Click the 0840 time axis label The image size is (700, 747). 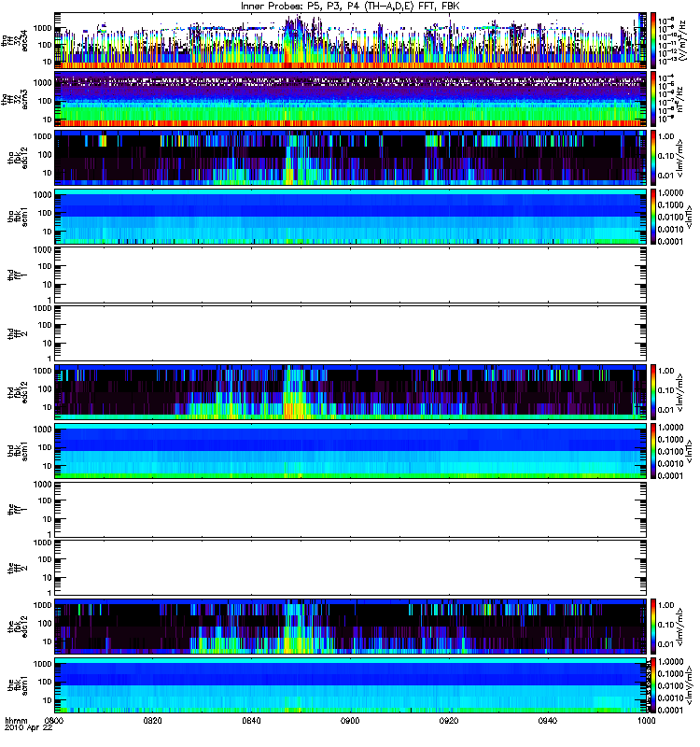click(251, 721)
